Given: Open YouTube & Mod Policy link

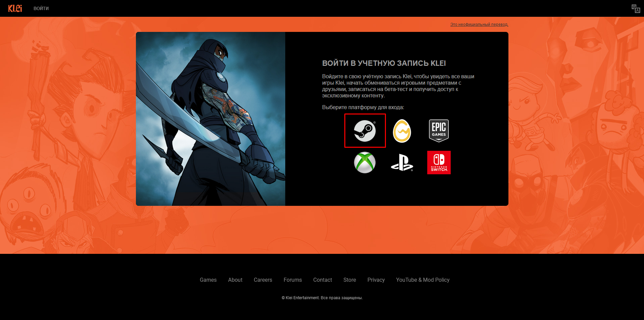Looking at the screenshot, I should tap(423, 280).
